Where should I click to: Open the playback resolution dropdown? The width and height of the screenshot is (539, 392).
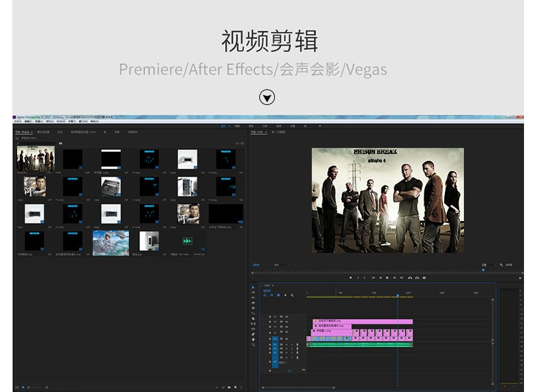pyautogui.click(x=489, y=265)
